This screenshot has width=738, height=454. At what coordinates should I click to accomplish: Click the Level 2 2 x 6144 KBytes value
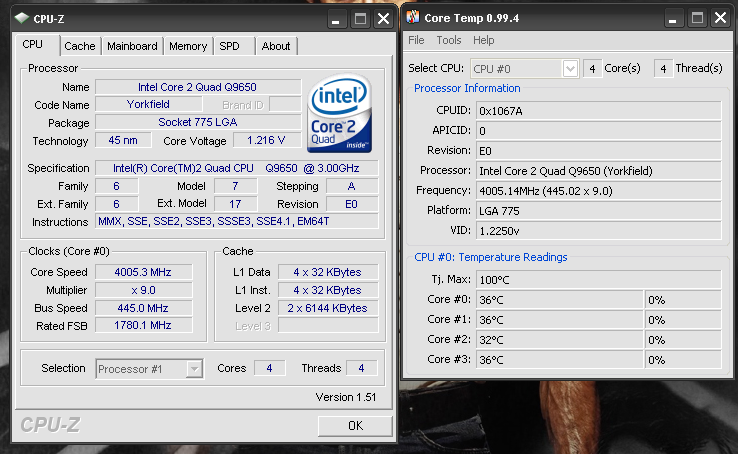tap(328, 308)
